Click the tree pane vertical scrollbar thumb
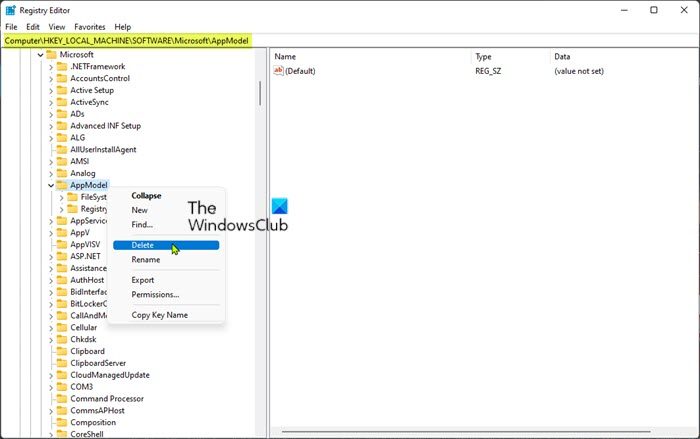 point(259,93)
